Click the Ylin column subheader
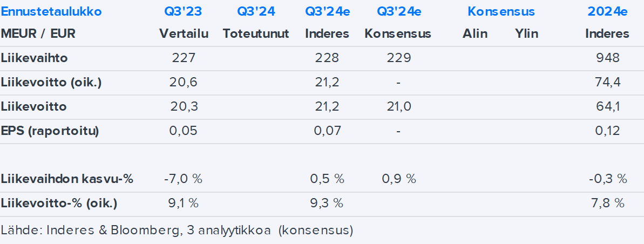Image resolution: width=644 pixels, height=244 pixels. [x=526, y=33]
